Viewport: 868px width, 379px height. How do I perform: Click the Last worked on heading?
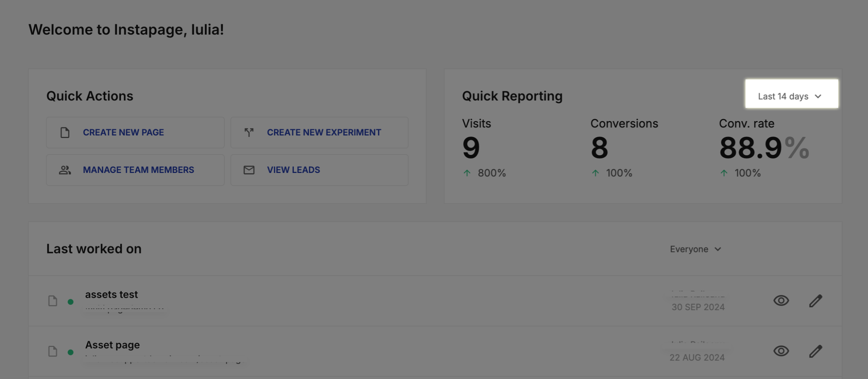pyautogui.click(x=94, y=249)
